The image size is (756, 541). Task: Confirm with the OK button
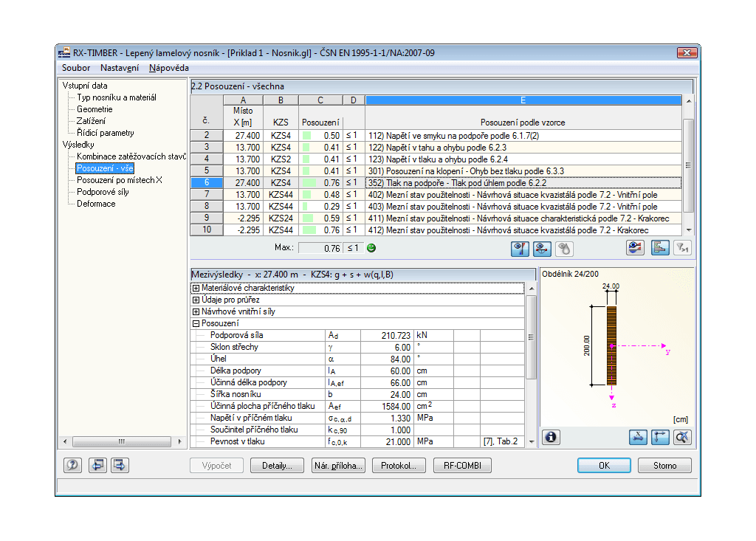point(604,465)
